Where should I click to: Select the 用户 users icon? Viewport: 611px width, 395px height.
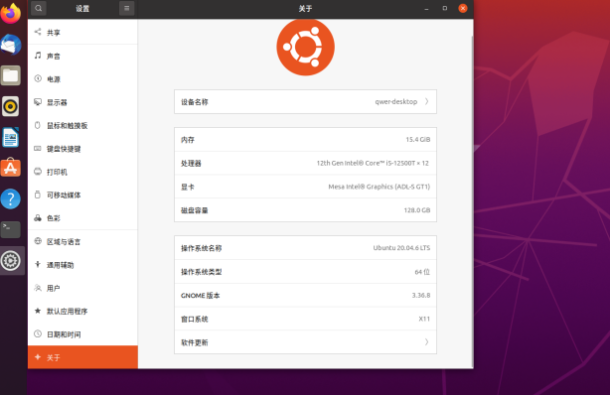pyautogui.click(x=37, y=288)
